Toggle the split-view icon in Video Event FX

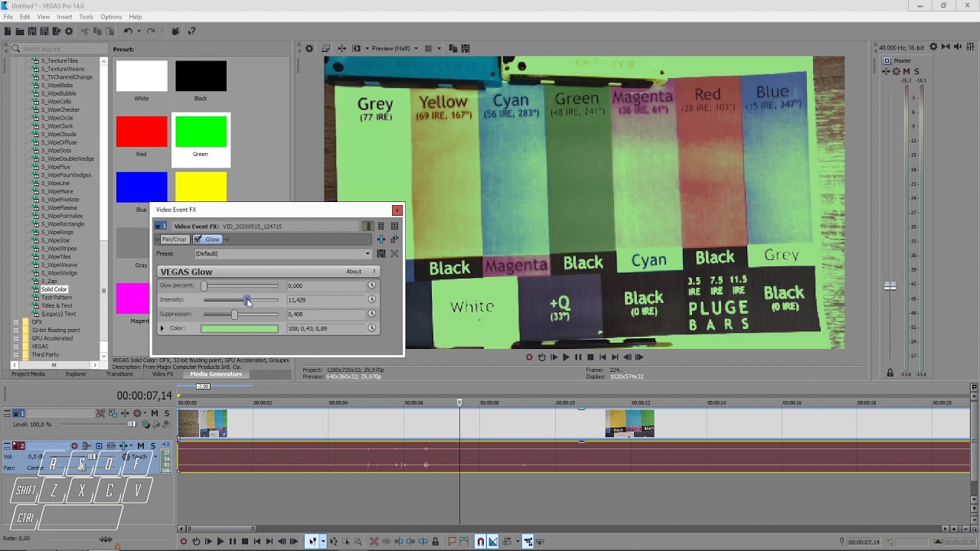coord(367,227)
